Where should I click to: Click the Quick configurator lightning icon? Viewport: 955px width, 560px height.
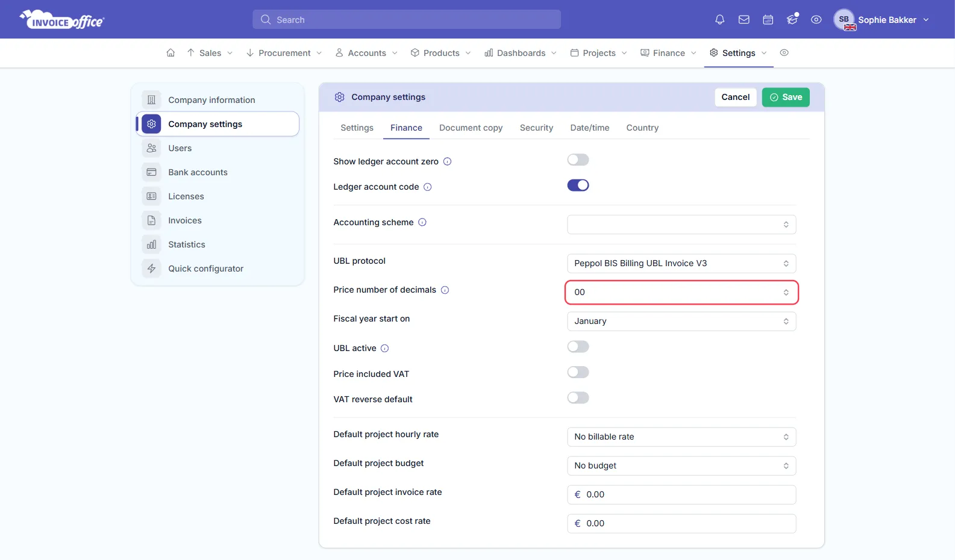tap(152, 269)
